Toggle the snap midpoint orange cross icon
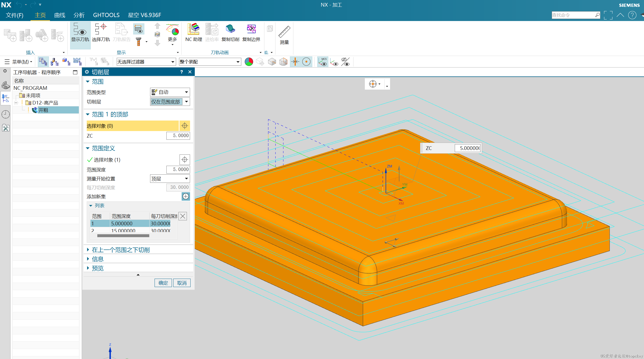The image size is (644, 359). 295,62
